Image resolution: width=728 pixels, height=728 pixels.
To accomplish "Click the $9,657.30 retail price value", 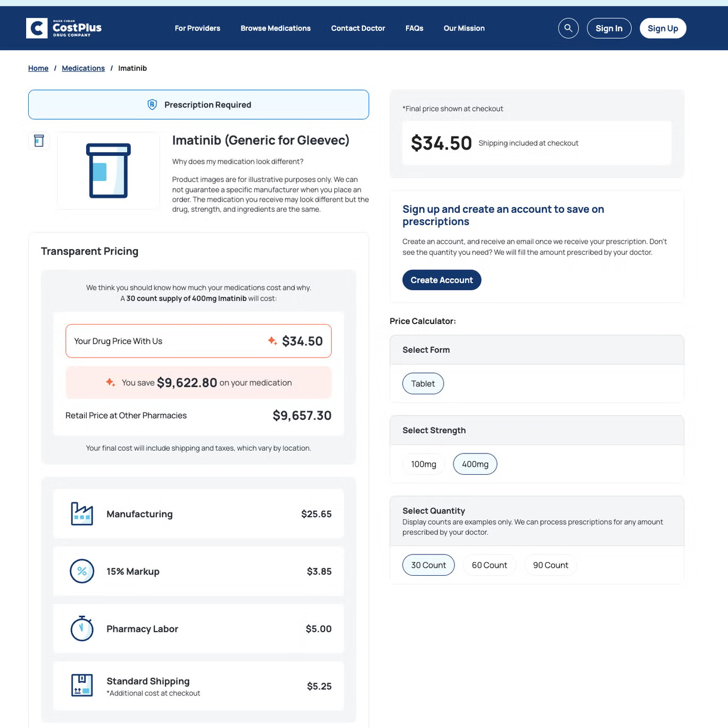I will tap(302, 416).
